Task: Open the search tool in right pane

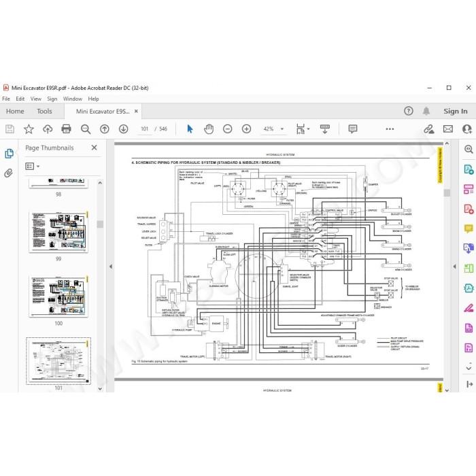Action: pyautogui.click(x=469, y=149)
